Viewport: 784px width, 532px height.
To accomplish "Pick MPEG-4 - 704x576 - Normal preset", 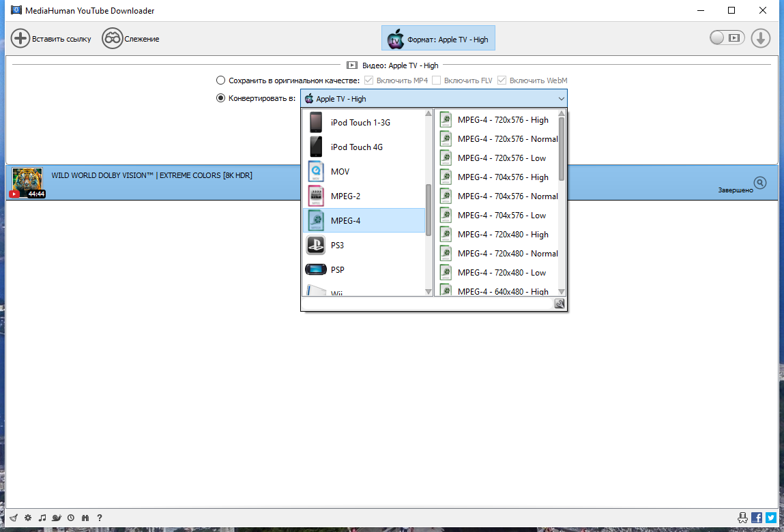I will point(497,196).
